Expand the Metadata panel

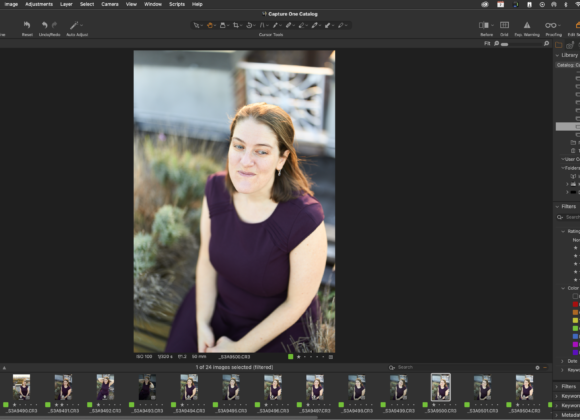(x=557, y=415)
